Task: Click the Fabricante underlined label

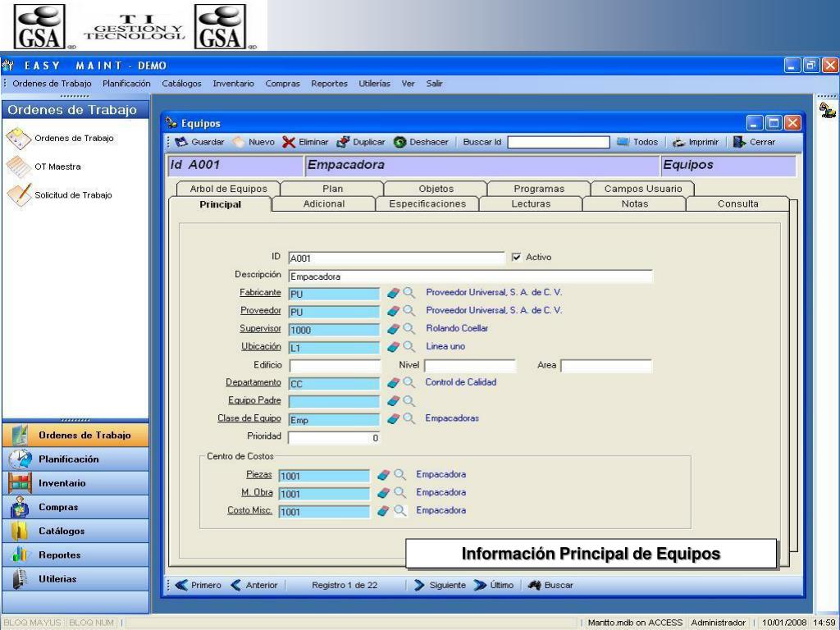Action: point(260,293)
